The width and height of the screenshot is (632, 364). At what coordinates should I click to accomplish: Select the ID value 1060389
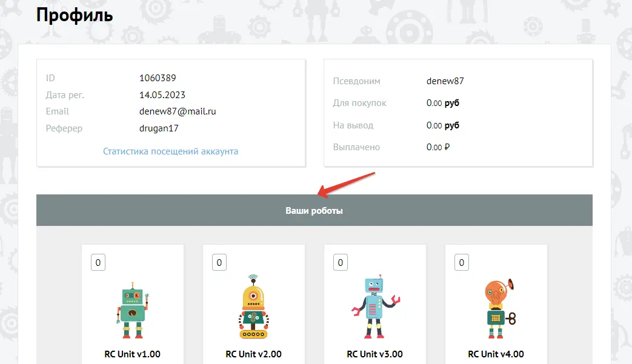(x=158, y=78)
